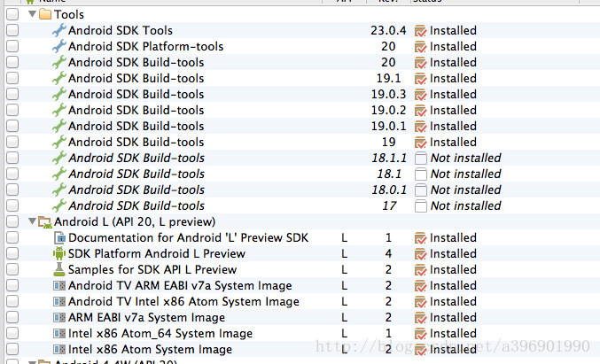Select Build-tools revision 19 row

tap(302, 142)
